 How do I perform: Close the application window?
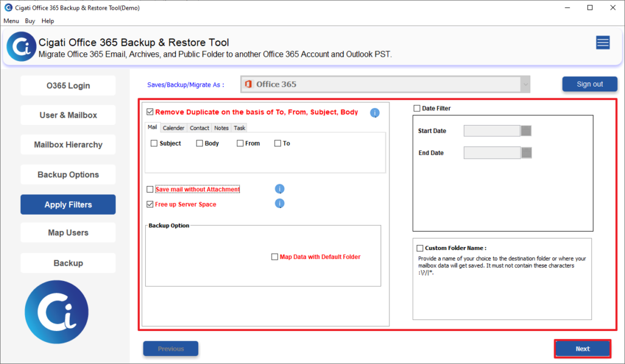pyautogui.click(x=613, y=7)
